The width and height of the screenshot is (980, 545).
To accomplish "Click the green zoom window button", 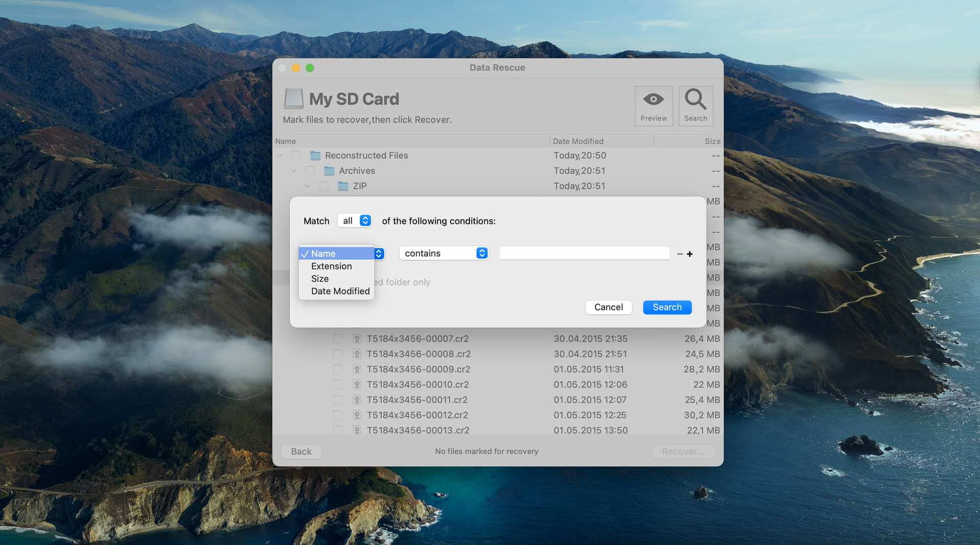I will point(310,68).
